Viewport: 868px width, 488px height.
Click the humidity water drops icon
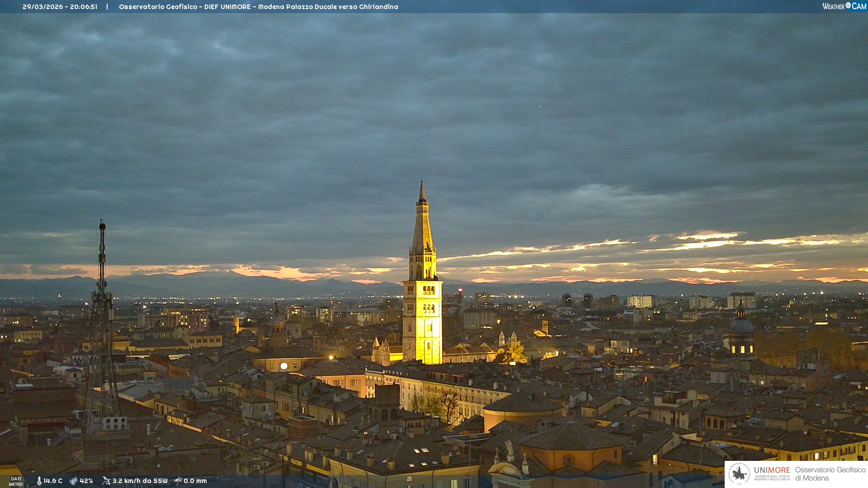point(73,481)
